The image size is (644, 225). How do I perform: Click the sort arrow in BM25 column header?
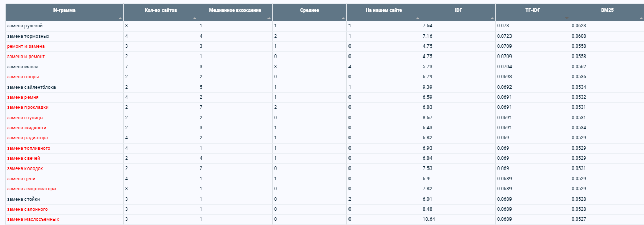pos(641,18)
